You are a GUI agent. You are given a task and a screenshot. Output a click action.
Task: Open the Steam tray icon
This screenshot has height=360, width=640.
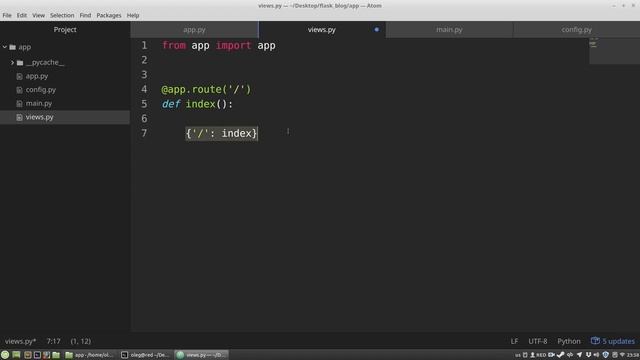(560, 355)
